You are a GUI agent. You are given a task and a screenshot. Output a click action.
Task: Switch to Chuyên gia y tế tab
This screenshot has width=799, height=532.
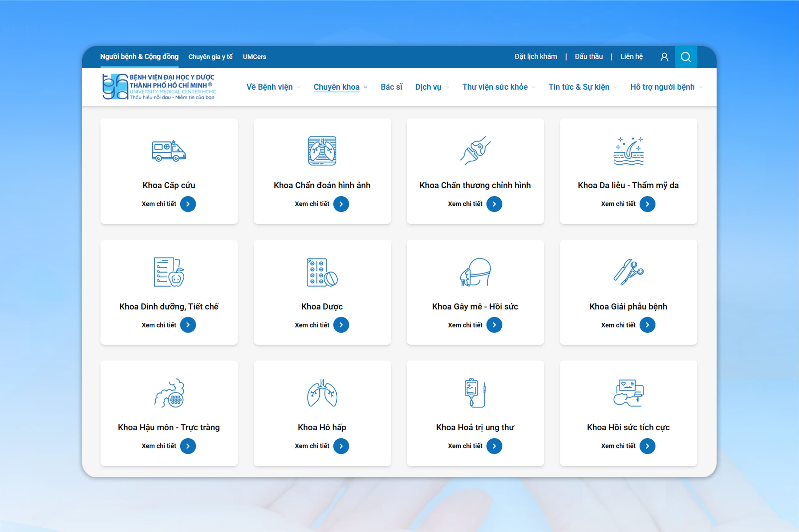click(211, 57)
